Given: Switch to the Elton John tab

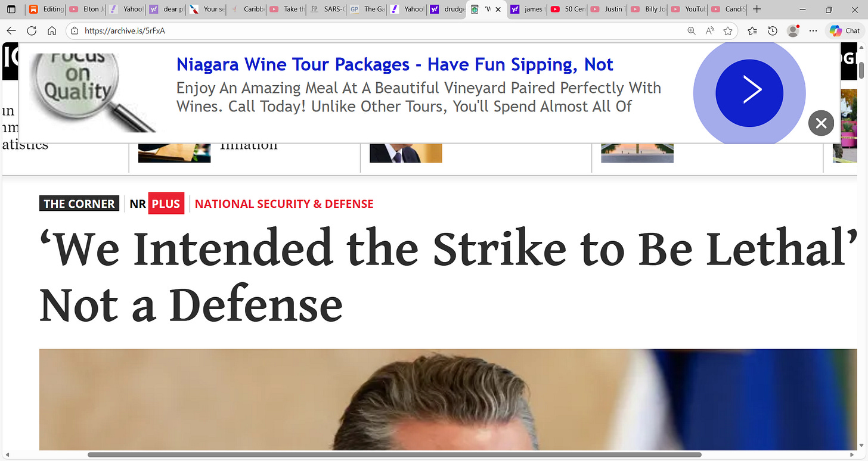Looking at the screenshot, I should pos(85,10).
